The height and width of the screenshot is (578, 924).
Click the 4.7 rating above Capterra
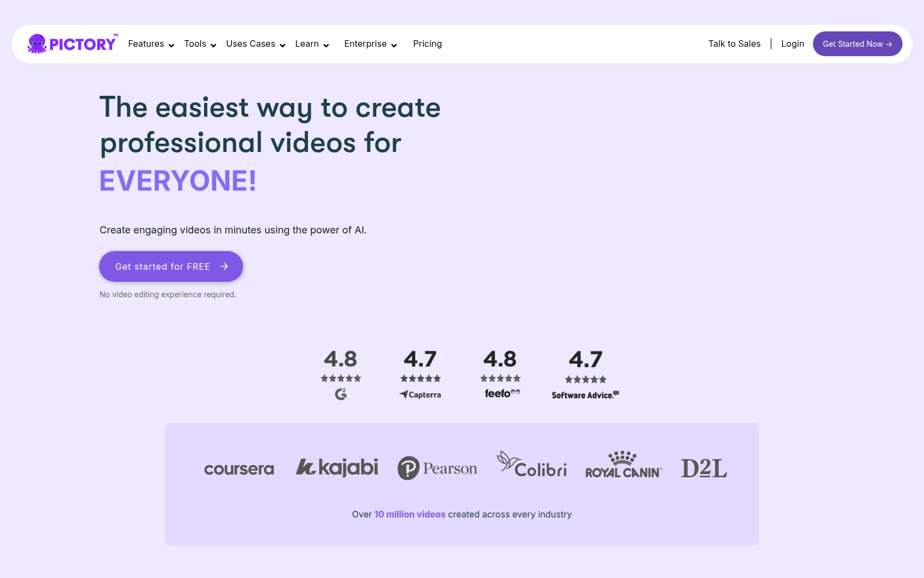[x=420, y=359]
